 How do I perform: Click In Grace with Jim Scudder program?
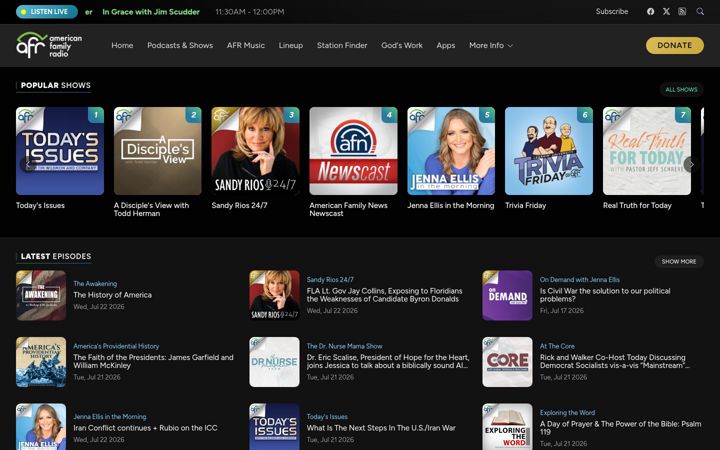pos(151,12)
